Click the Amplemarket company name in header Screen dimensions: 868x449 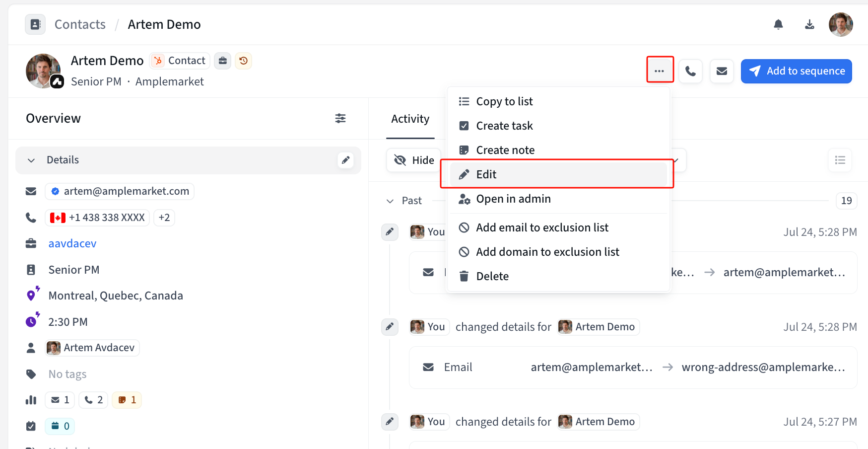point(170,81)
